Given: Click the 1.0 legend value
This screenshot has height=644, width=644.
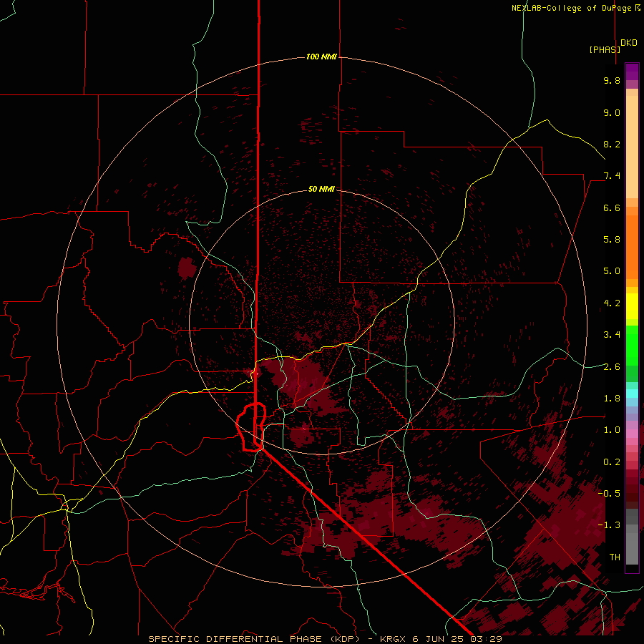Looking at the screenshot, I should click(x=612, y=430).
